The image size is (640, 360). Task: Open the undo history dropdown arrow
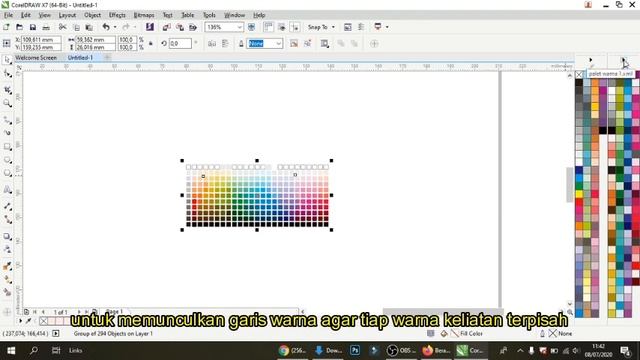[115, 27]
